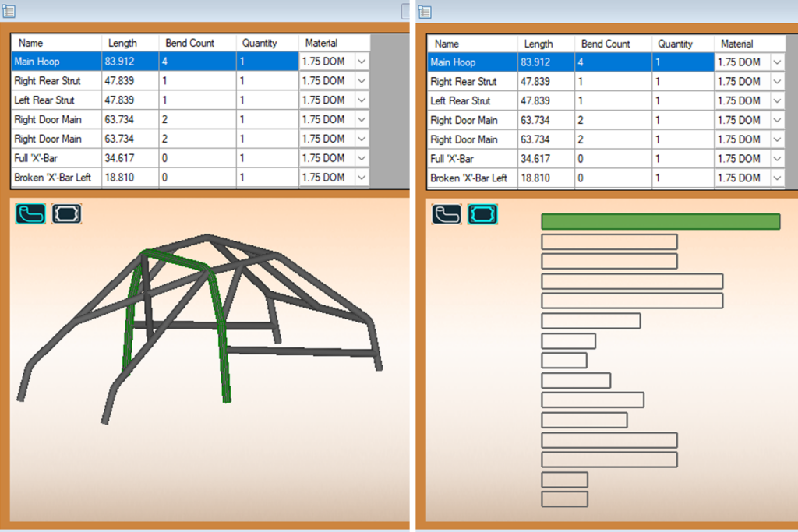Click the Material column header in the 3D-model panel
Screen dimensions: 798x532
click(334, 44)
